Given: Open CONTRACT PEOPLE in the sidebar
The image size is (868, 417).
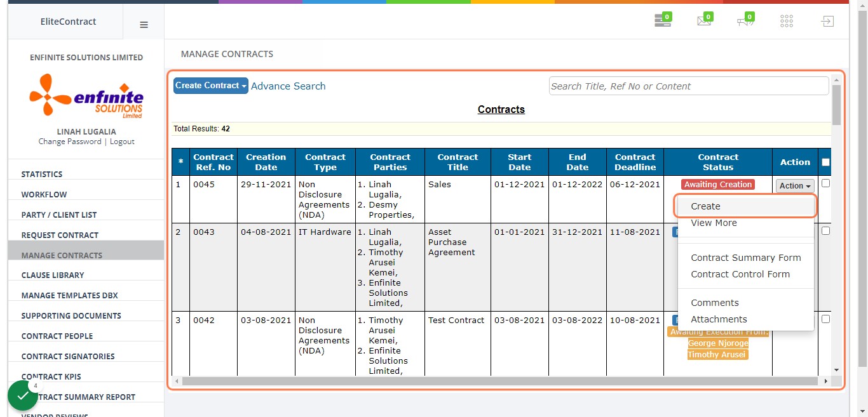Looking at the screenshot, I should point(57,336).
